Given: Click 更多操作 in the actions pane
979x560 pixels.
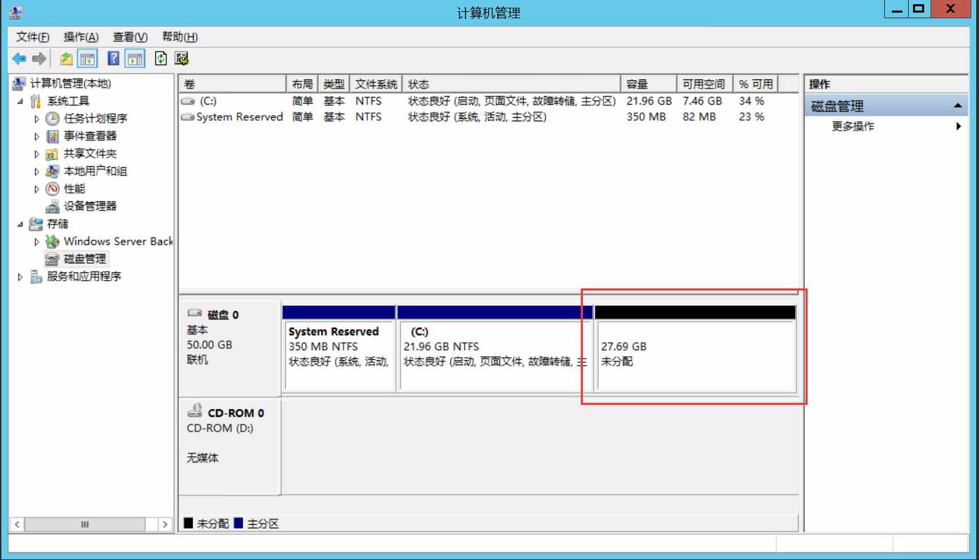Looking at the screenshot, I should pos(853,126).
